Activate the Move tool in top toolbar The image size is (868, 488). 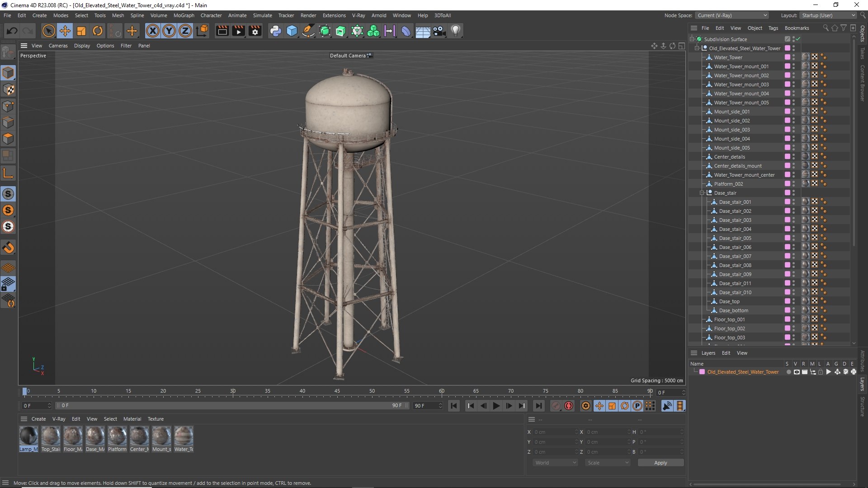pyautogui.click(x=65, y=31)
